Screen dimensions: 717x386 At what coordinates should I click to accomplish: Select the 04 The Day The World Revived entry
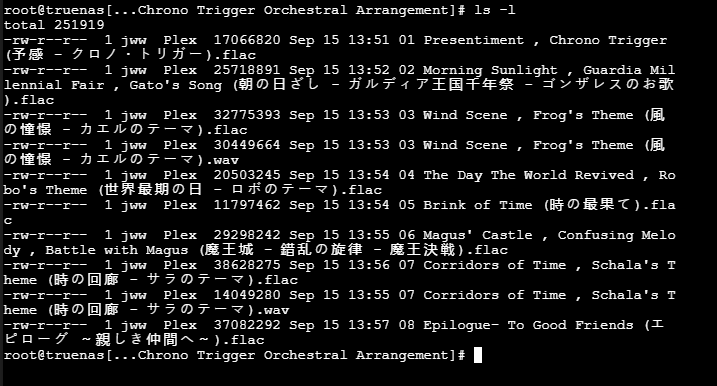[x=339, y=182]
